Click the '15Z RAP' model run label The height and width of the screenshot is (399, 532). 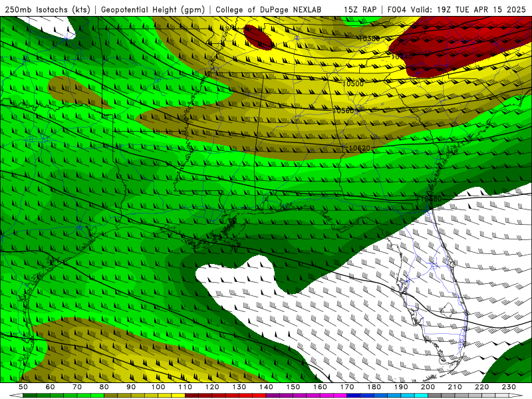click(x=360, y=9)
